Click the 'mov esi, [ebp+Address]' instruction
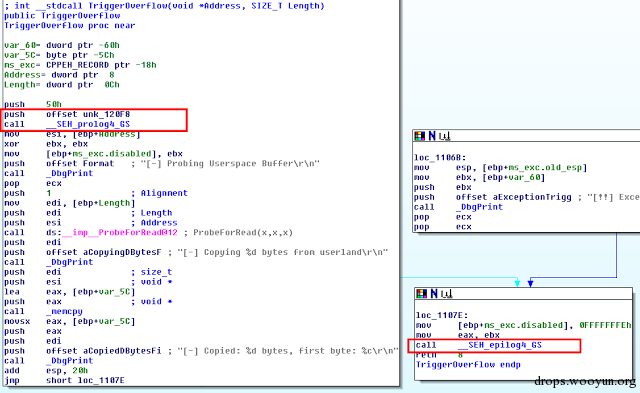Viewport: 640px width, 393px height. point(72,134)
